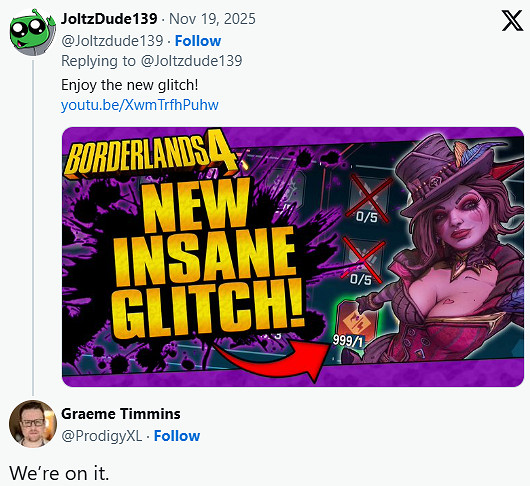Viewport: 530px width, 486px height.
Task: Open JoltzDude139's green alien avatar
Action: tap(32, 32)
